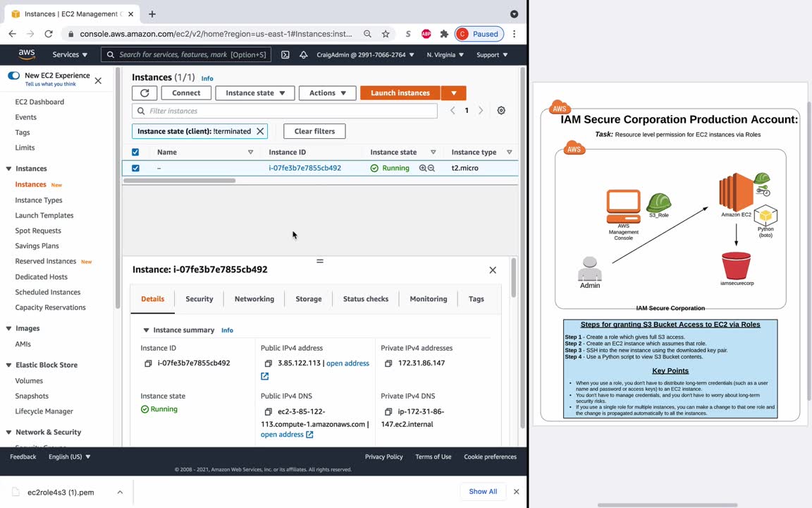Click the Filter instances search field
The image size is (812, 508).
click(x=285, y=111)
